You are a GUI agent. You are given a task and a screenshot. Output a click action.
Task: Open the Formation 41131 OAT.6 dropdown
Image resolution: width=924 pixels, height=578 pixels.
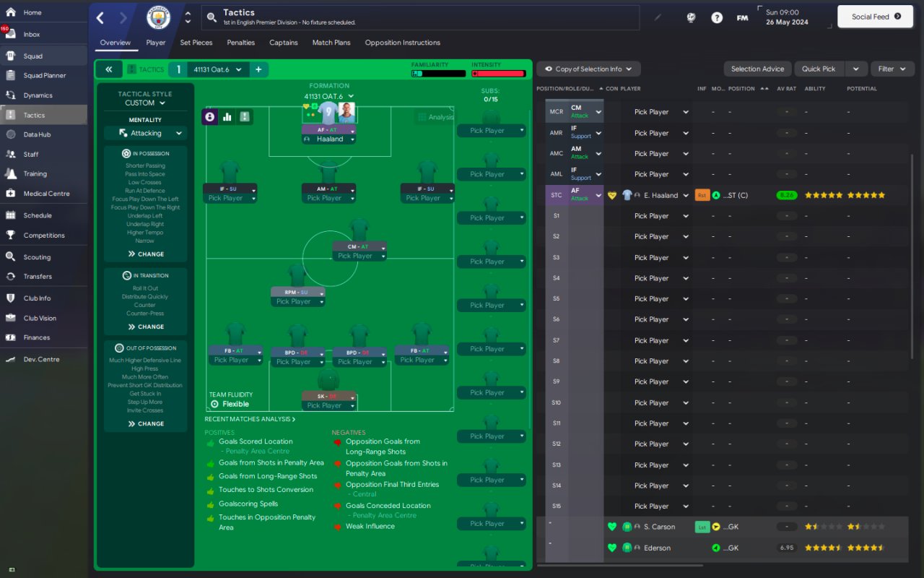click(x=329, y=96)
